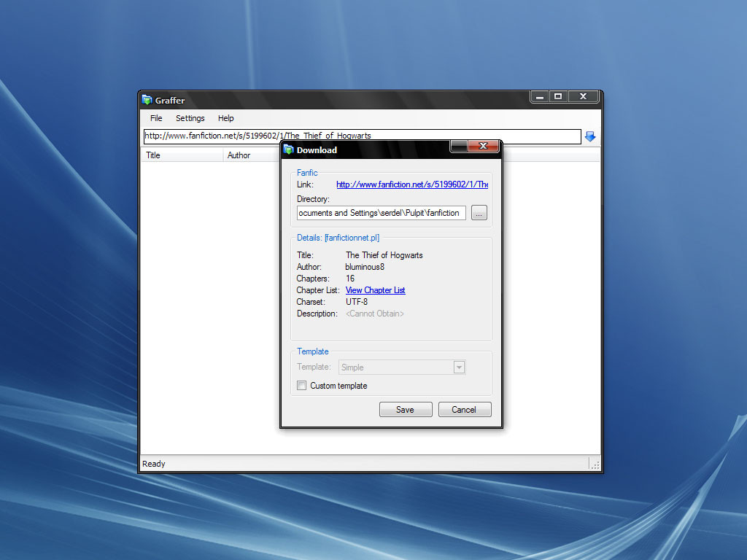Open the Help menu
The width and height of the screenshot is (747, 560).
[226, 118]
